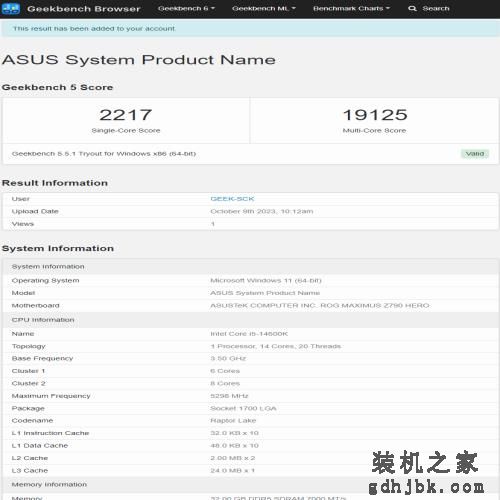Select the Cluster 1 value 6 Cores
Viewport: 500px width, 500px height.
click(225, 371)
